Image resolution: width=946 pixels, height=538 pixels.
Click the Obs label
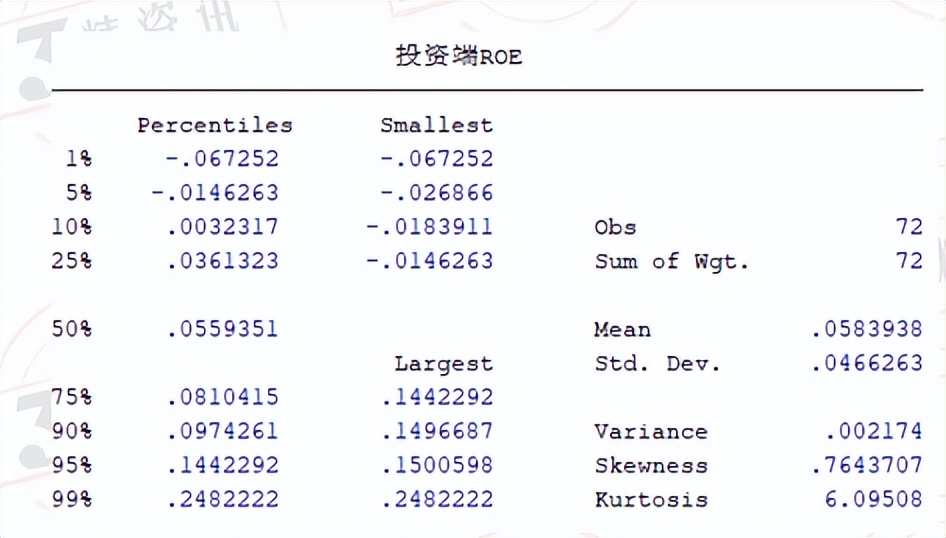point(615,227)
